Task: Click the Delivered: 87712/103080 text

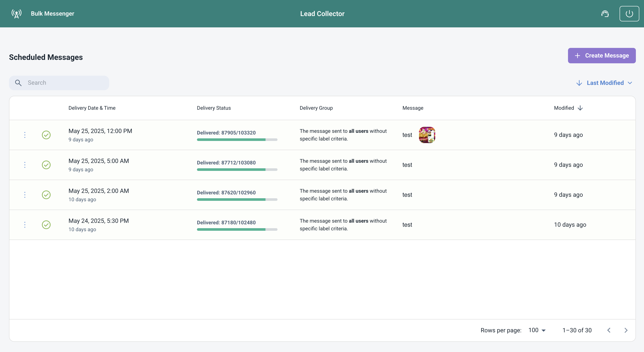Action: [x=226, y=163]
